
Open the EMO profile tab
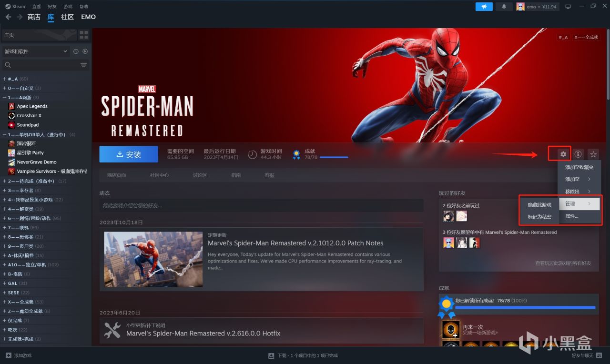point(88,17)
